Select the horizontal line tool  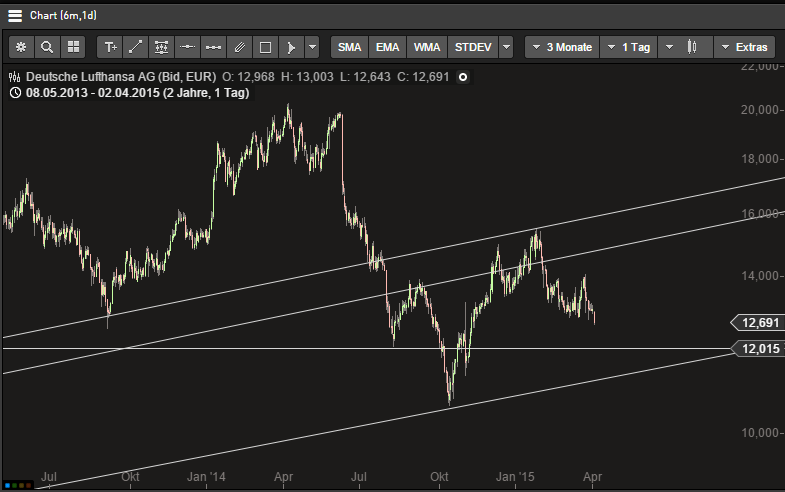click(187, 47)
